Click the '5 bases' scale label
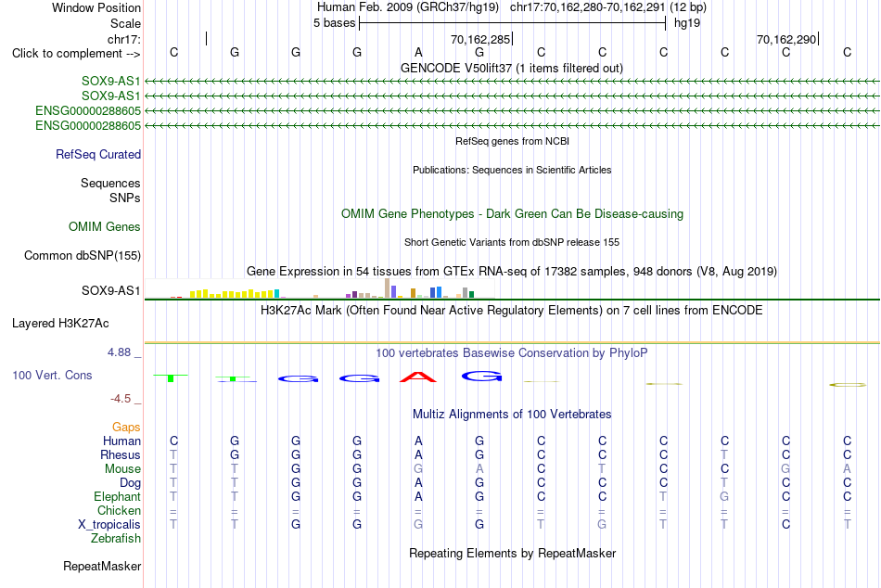This screenshot has height=588, width=881. 334,23
